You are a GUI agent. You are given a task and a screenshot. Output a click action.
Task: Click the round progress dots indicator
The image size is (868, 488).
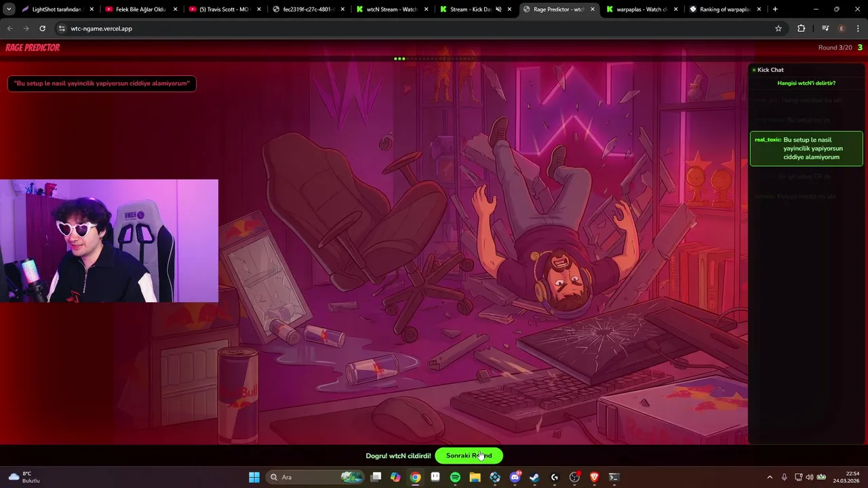coord(434,58)
